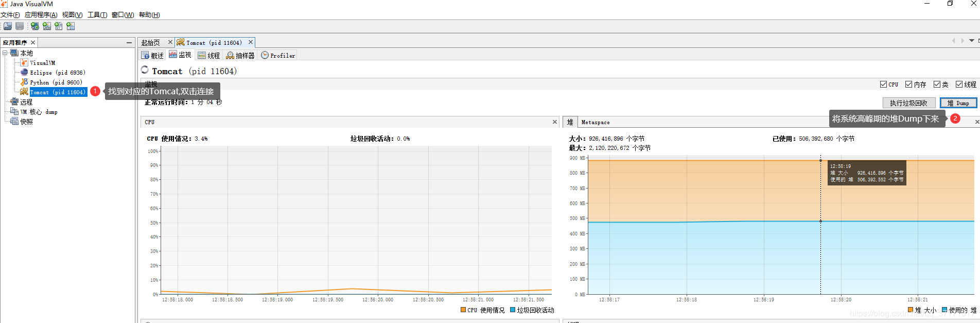Switch to the 线程 threads tab
Image resolution: width=980 pixels, height=323 pixels.
pyautogui.click(x=208, y=55)
